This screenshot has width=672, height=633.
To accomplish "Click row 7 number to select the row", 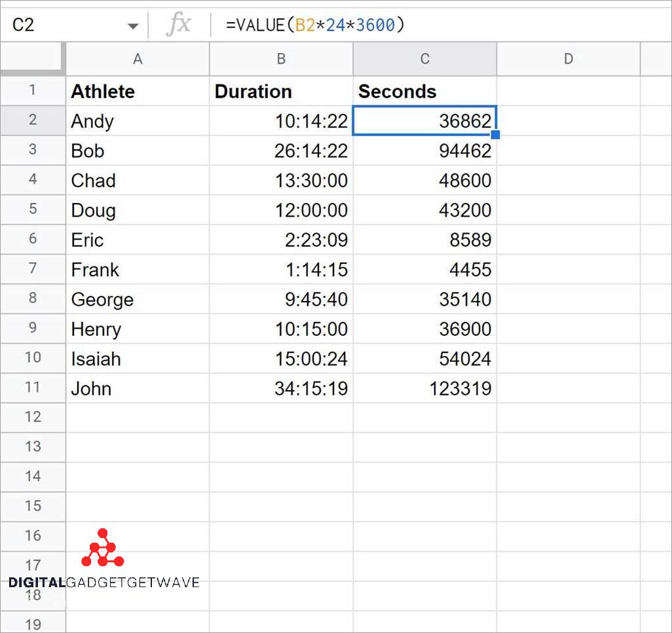I will coord(33,269).
